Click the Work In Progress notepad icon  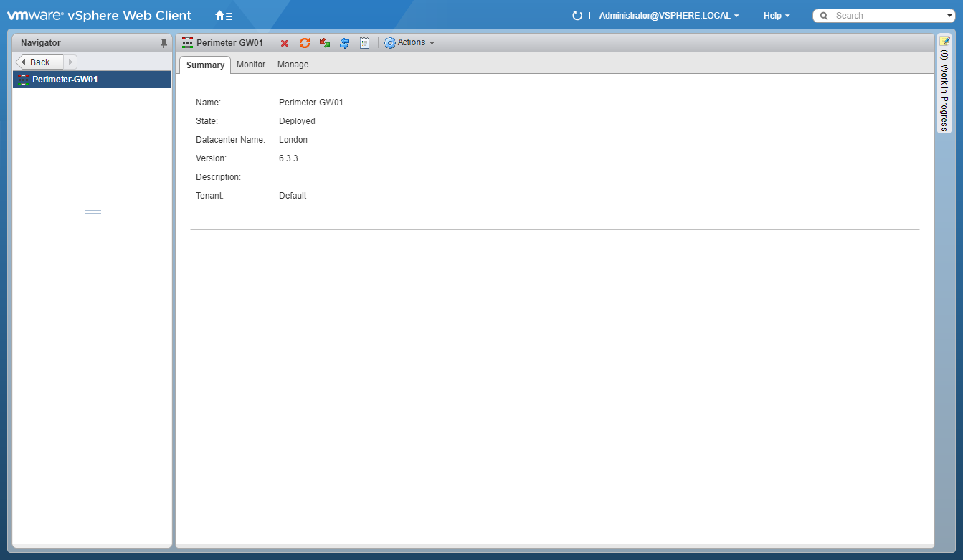[944, 41]
